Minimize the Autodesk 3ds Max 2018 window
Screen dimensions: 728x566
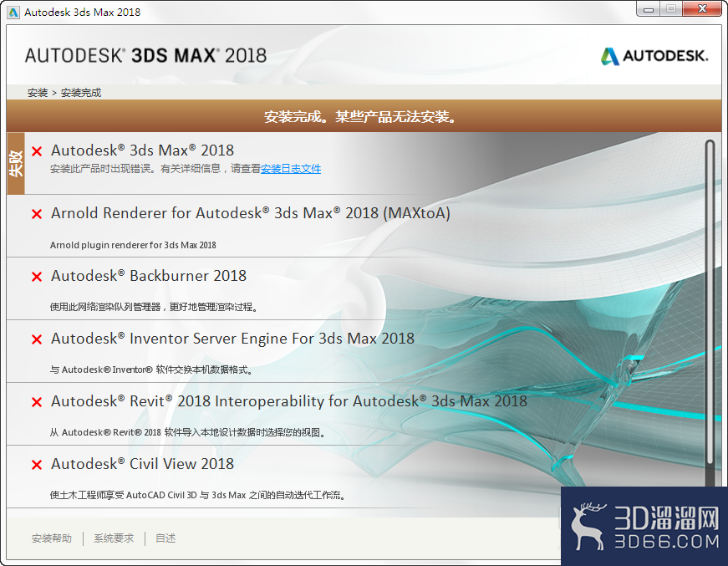[x=649, y=9]
